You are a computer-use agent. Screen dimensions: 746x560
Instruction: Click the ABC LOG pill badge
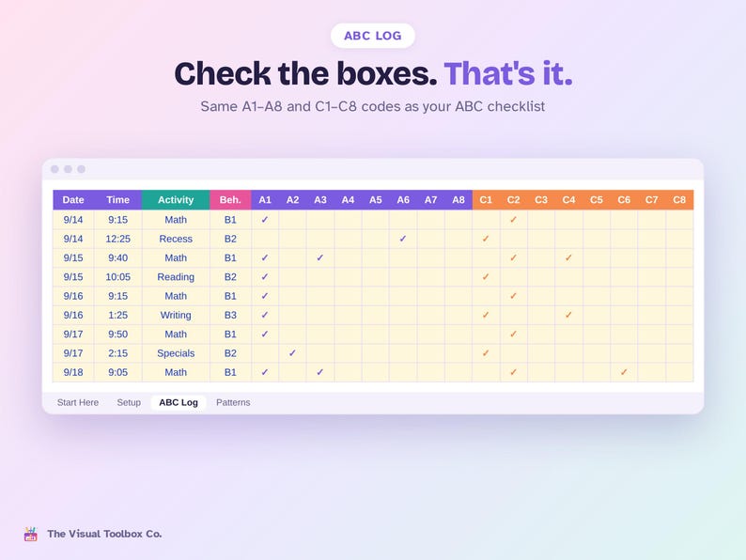click(x=372, y=36)
